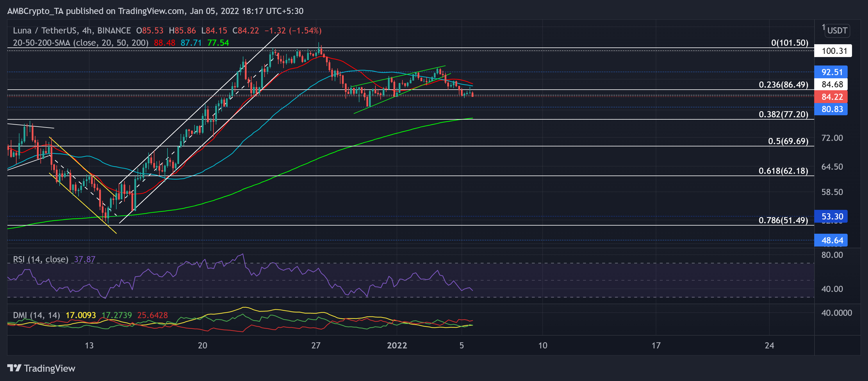Viewport: 868px width, 381px height.
Task: Select the blue 53.30 price level tag
Action: pyautogui.click(x=832, y=217)
